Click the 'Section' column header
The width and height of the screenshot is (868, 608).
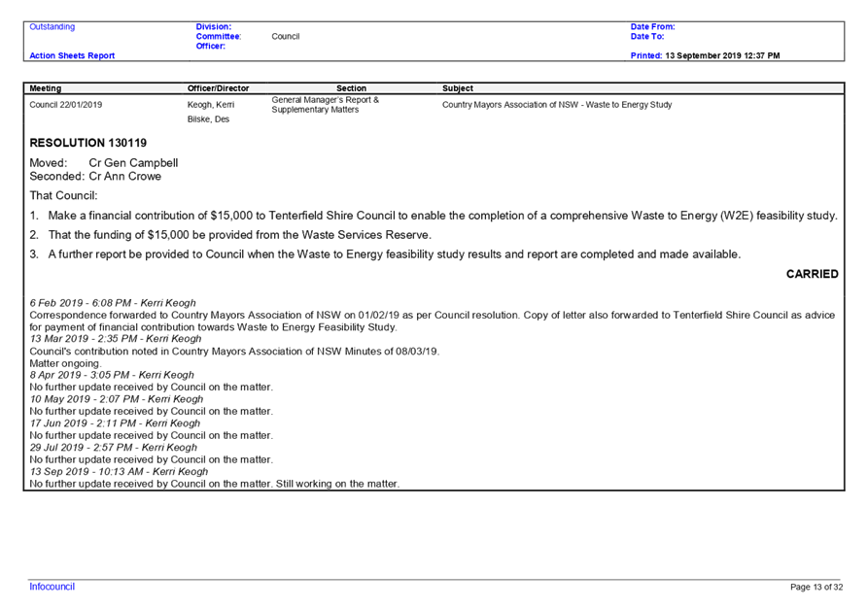[x=352, y=88]
